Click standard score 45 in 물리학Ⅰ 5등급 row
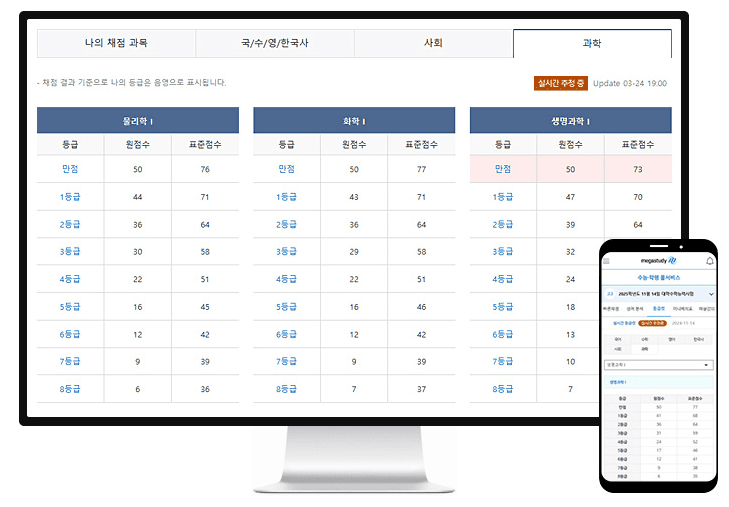Screen dimensions: 729x507 tap(205, 307)
